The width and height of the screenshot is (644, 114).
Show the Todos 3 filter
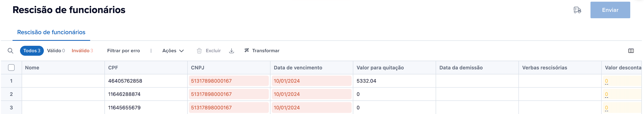32,51
